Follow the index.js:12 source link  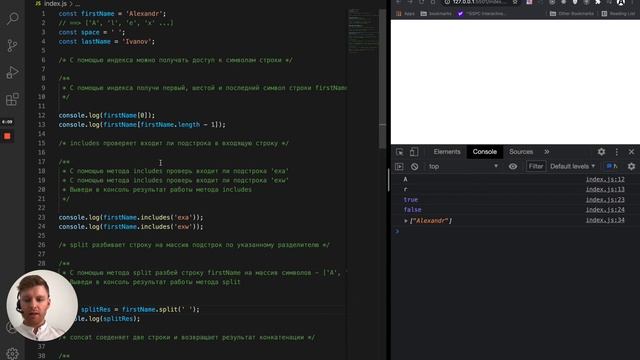pos(605,179)
